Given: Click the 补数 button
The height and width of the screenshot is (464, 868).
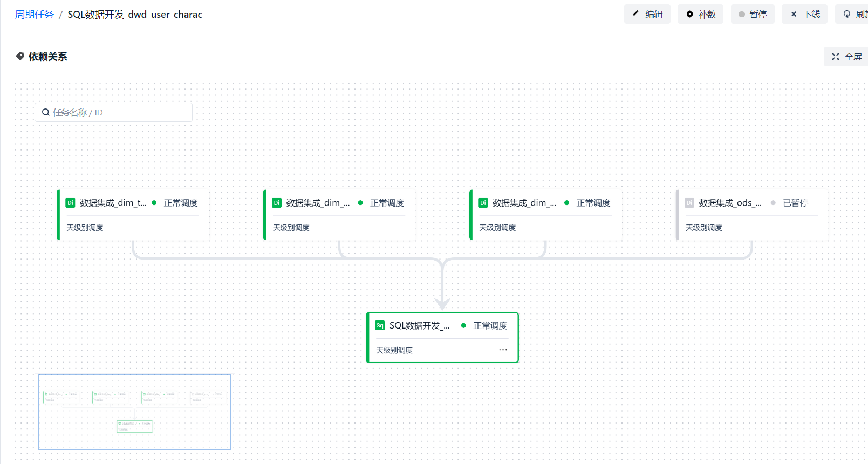Looking at the screenshot, I should tap(700, 14).
